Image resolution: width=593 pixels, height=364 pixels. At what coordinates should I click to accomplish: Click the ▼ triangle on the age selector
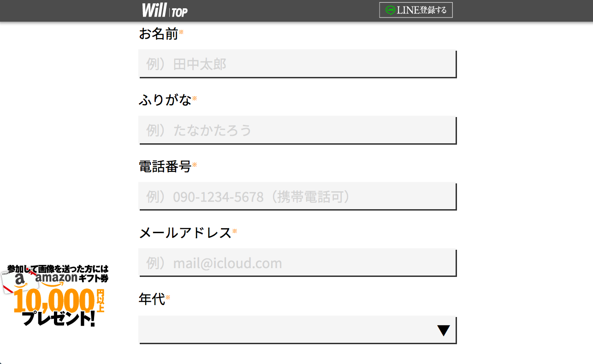coord(443,329)
